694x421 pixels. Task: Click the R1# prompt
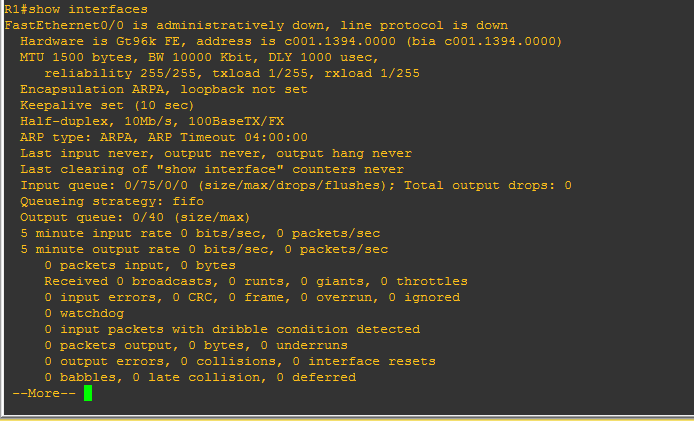click(x=20, y=9)
